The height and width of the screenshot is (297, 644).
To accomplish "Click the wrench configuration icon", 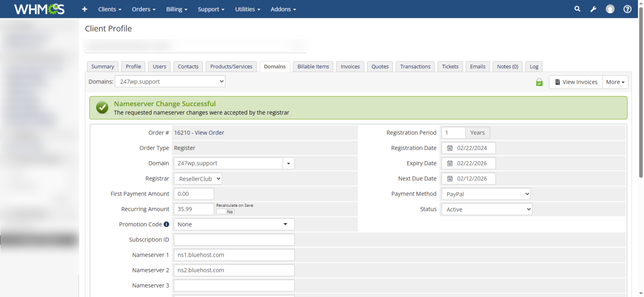I will click(593, 9).
